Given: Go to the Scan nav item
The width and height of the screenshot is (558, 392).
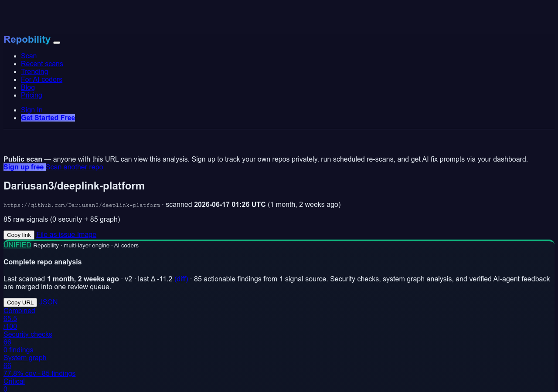Looking at the screenshot, I should coord(29,56).
